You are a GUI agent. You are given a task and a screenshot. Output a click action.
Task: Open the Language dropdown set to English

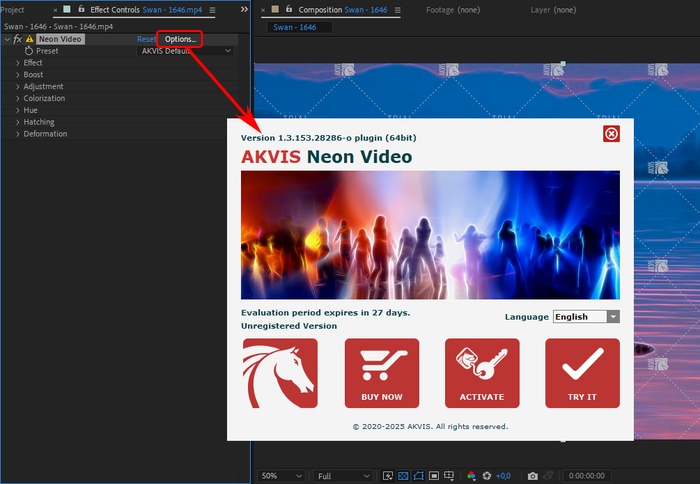[586, 317]
